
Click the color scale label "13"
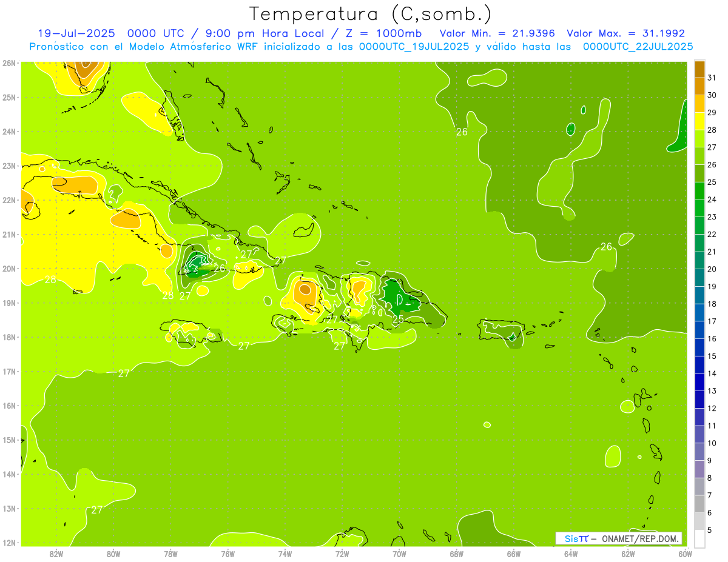[712, 390]
